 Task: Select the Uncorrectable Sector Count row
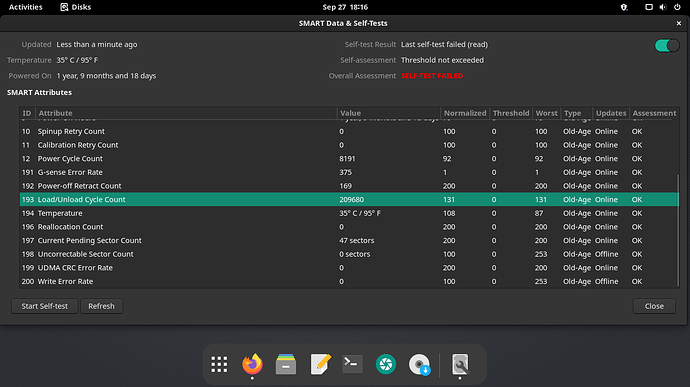click(349, 254)
